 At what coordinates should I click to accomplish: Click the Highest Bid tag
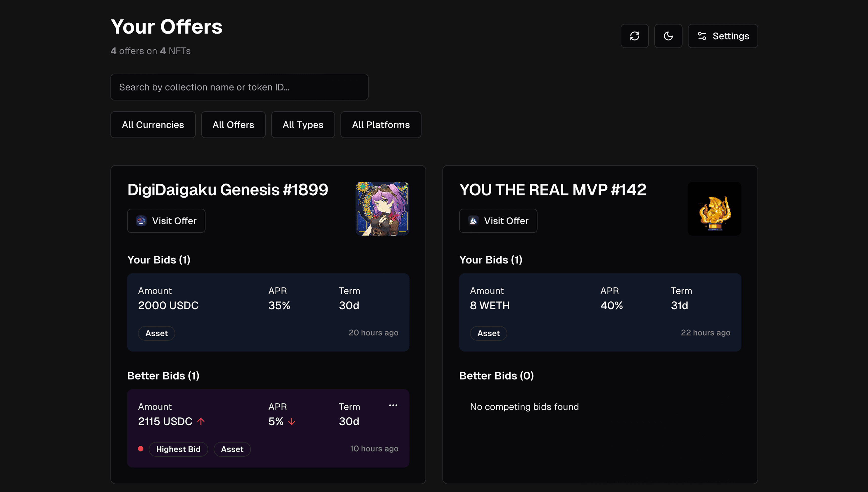[x=178, y=449]
